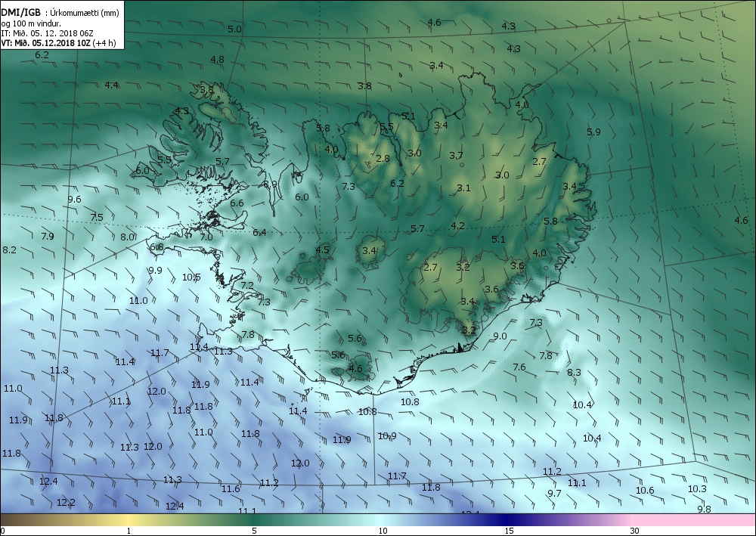Click the 7.2 value on the map

[x=247, y=285]
